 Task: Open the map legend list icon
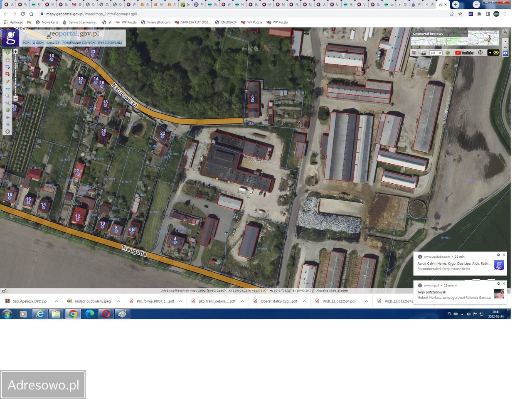(414, 53)
